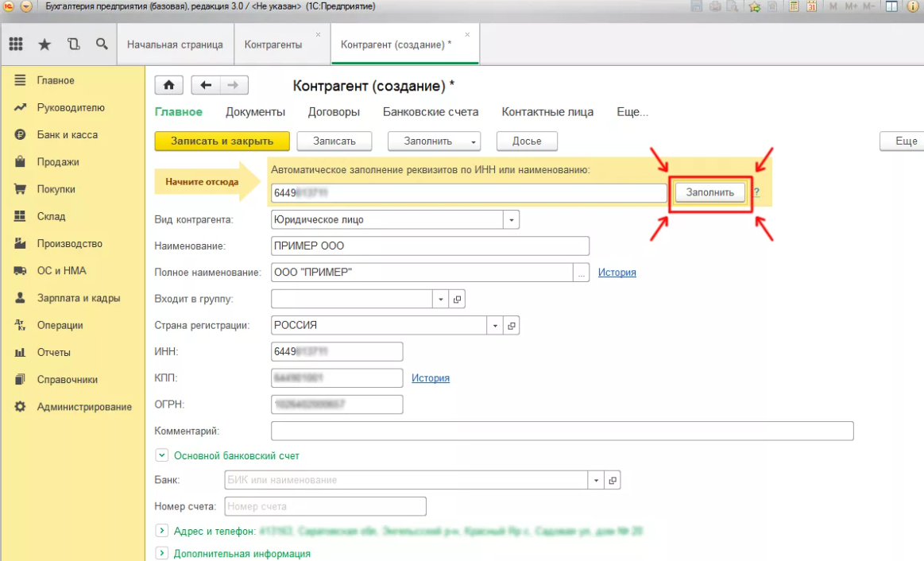Go to home page icon button

[169, 86]
